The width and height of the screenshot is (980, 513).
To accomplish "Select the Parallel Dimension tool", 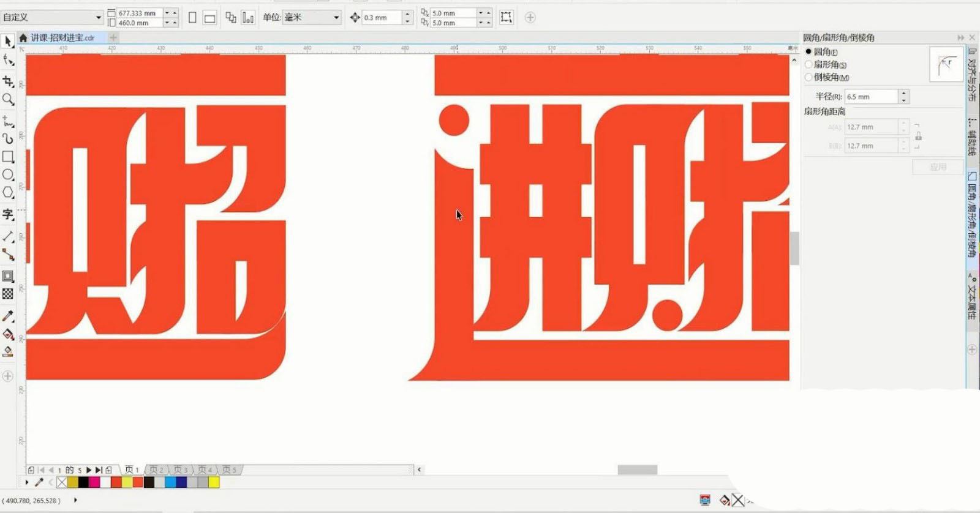I will tap(8, 236).
